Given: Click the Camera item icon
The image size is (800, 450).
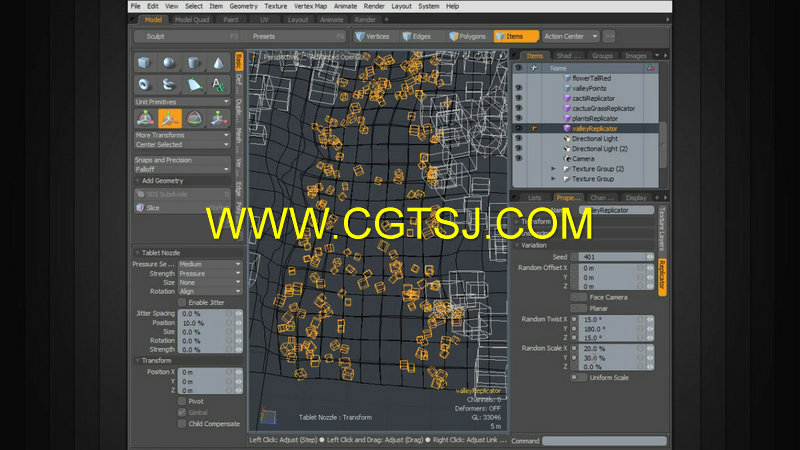Looking at the screenshot, I should tap(567, 159).
